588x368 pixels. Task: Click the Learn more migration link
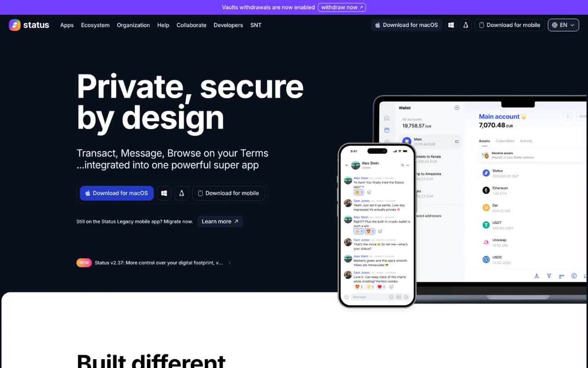click(x=220, y=222)
